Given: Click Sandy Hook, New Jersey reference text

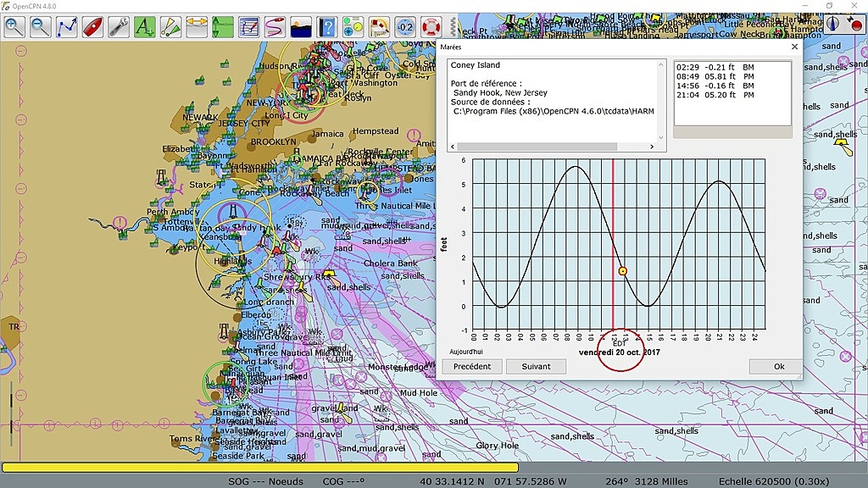Looking at the screenshot, I should click(x=500, y=93).
